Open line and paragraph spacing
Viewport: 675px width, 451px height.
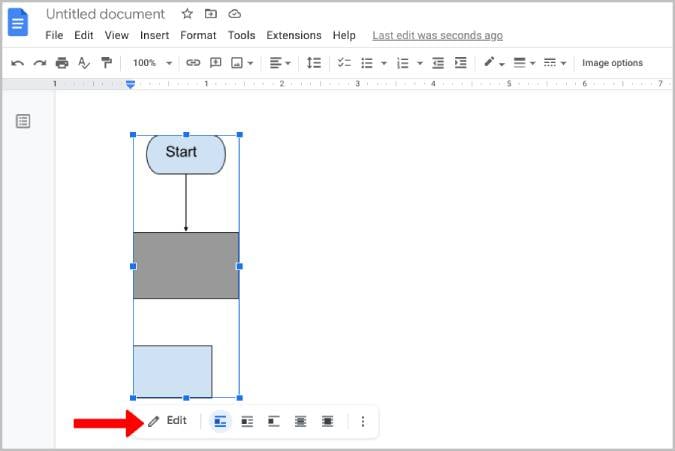pyautogui.click(x=314, y=63)
